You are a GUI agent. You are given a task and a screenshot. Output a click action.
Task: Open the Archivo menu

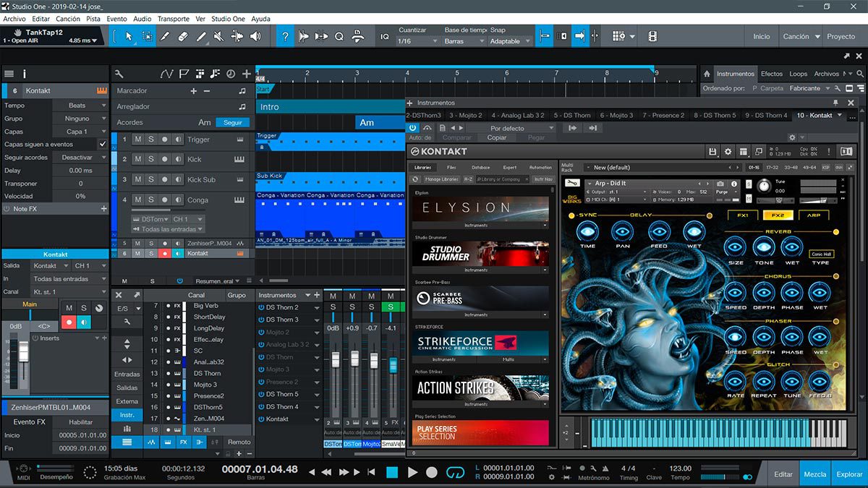[14, 19]
